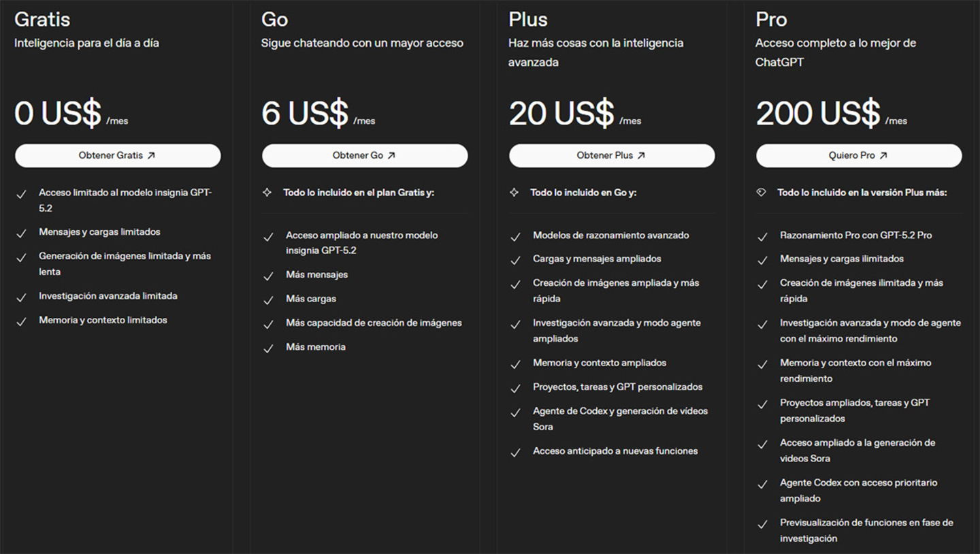The image size is (980, 554).
Task: Click the Gratis plan heading
Action: 42,19
